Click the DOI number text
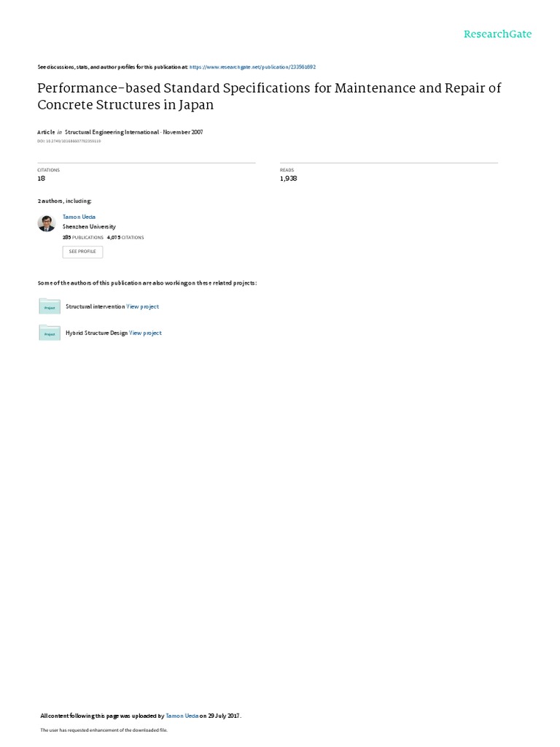Viewport: 560px width, 747px height. click(x=70, y=140)
